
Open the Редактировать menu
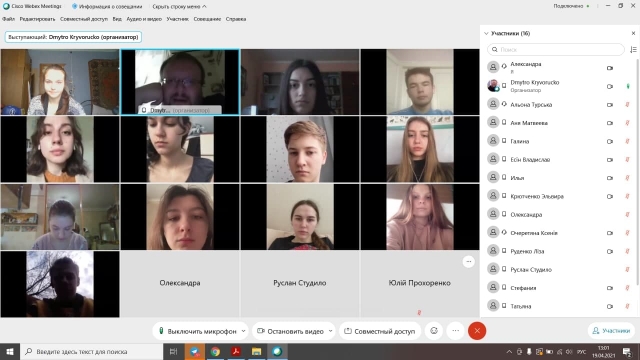37,19
